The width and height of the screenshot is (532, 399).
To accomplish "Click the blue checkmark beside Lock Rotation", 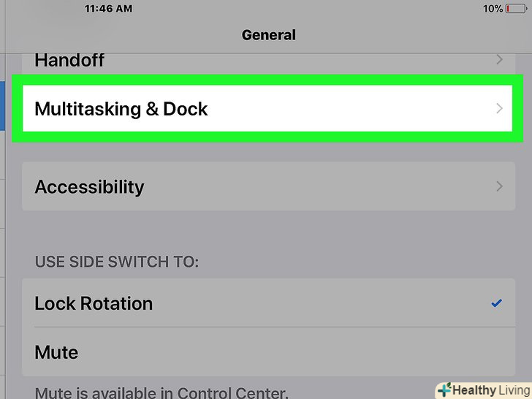I will click(497, 303).
